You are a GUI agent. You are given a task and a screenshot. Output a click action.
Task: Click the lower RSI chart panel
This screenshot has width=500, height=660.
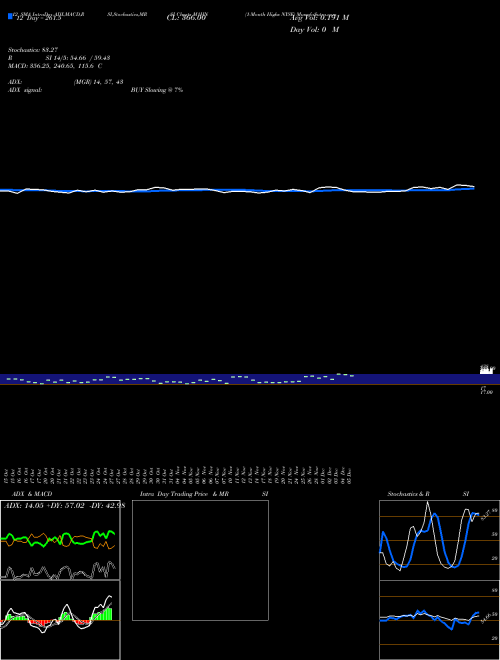[x=439, y=620]
